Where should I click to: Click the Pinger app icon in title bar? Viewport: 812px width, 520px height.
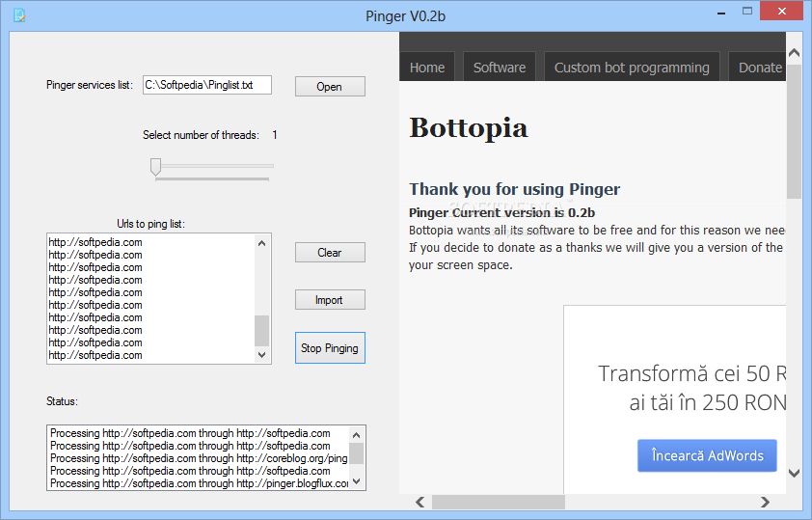pos(19,15)
